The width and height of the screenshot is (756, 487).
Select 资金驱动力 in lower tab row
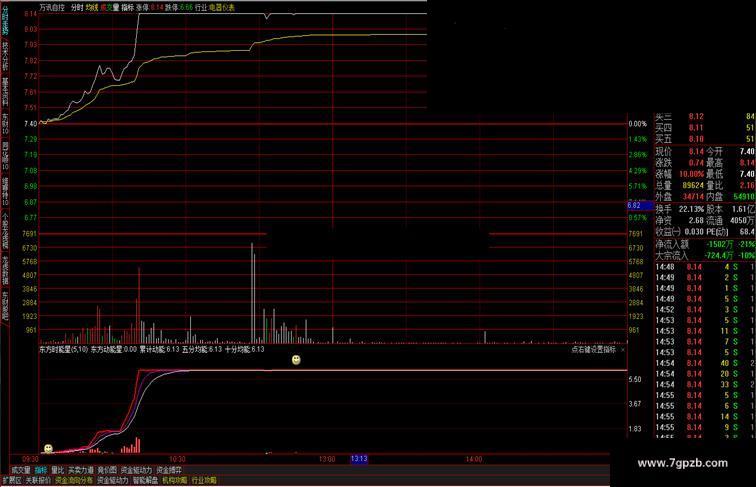113,481
